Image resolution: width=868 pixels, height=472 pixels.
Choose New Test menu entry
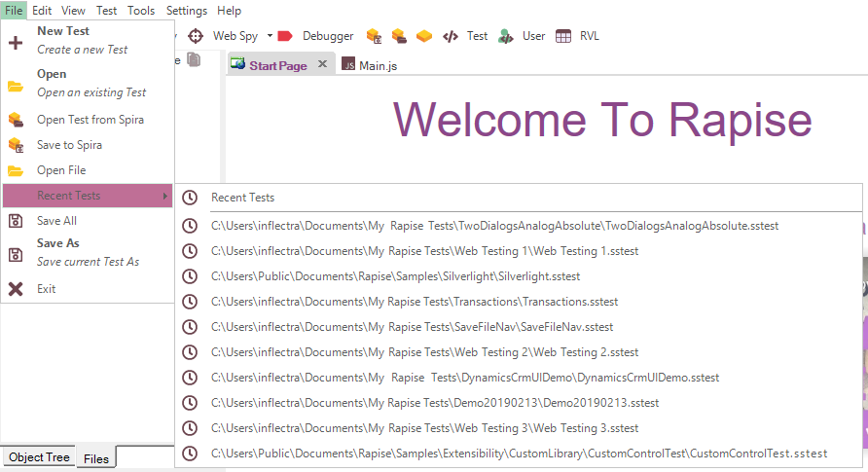coord(88,41)
